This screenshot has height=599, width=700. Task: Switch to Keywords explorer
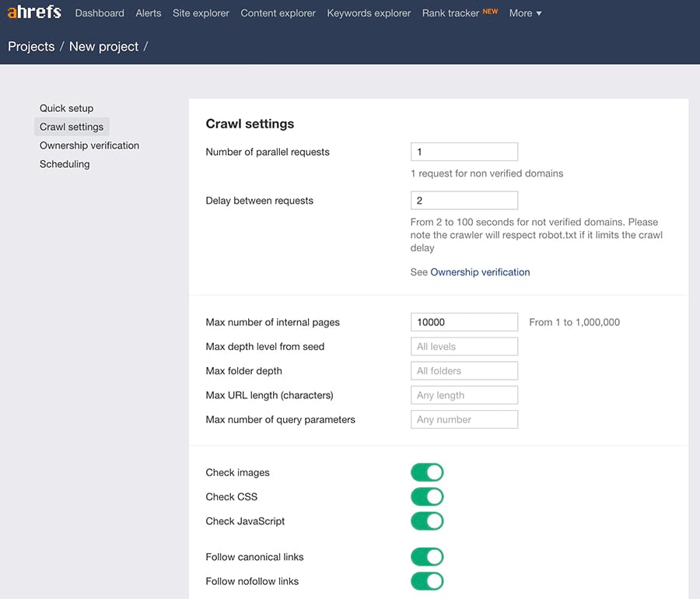368,12
